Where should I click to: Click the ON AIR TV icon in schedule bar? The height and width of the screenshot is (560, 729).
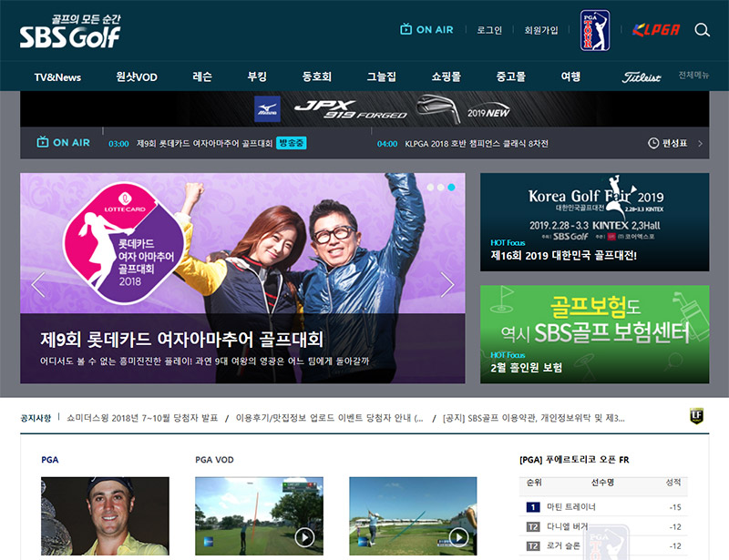tap(42, 142)
